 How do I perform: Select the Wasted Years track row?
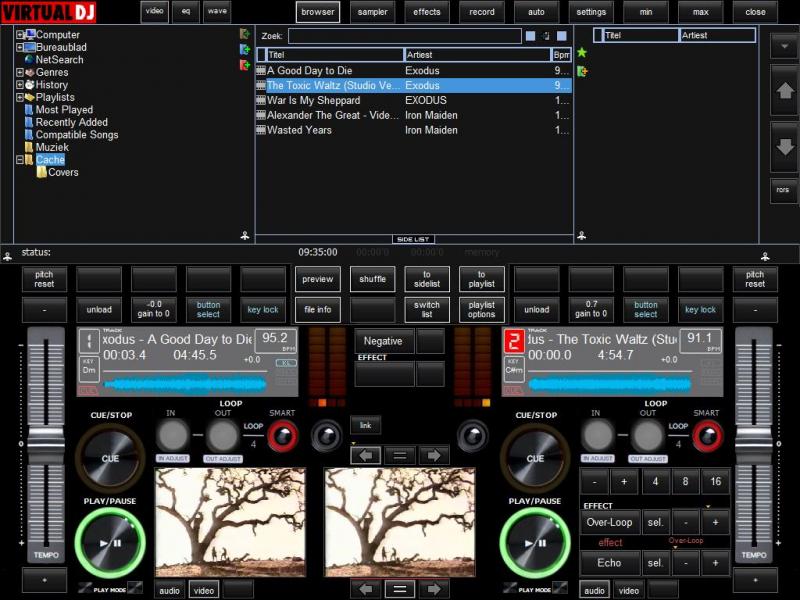coord(413,130)
